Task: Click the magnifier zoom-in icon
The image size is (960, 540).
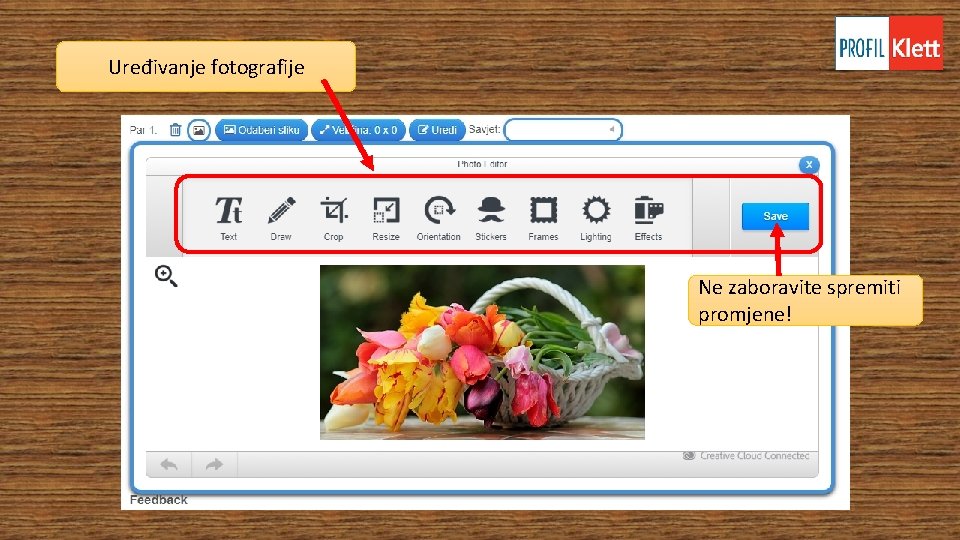Action: (x=166, y=276)
